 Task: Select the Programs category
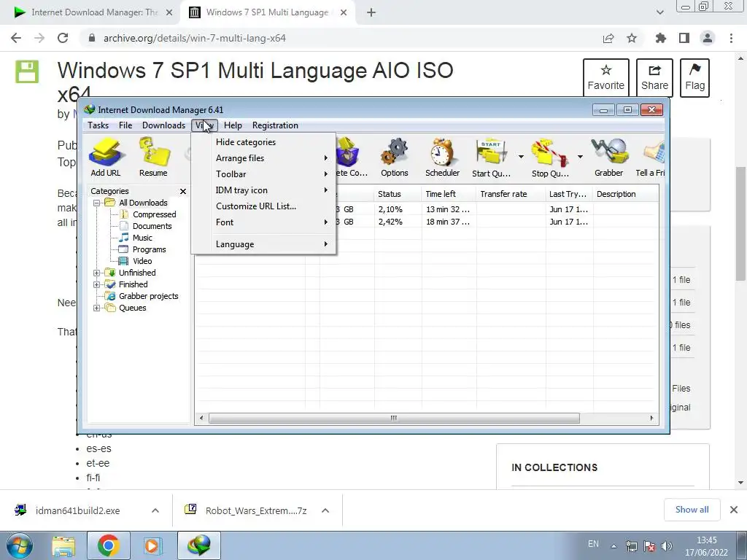click(x=149, y=249)
